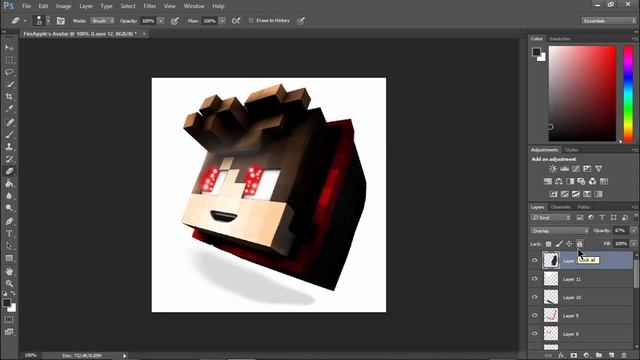This screenshot has height=360, width=640.
Task: Open layer Fill slider dropdown
Action: tap(633, 244)
